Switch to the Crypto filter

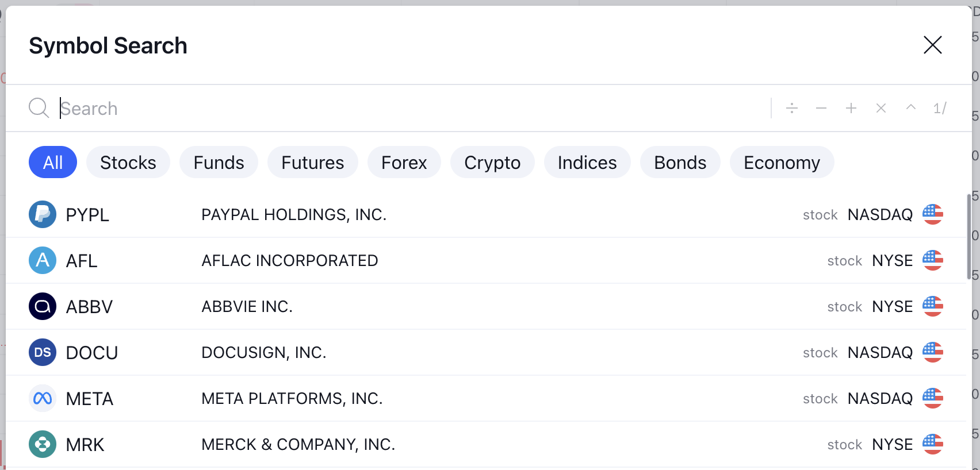click(492, 163)
